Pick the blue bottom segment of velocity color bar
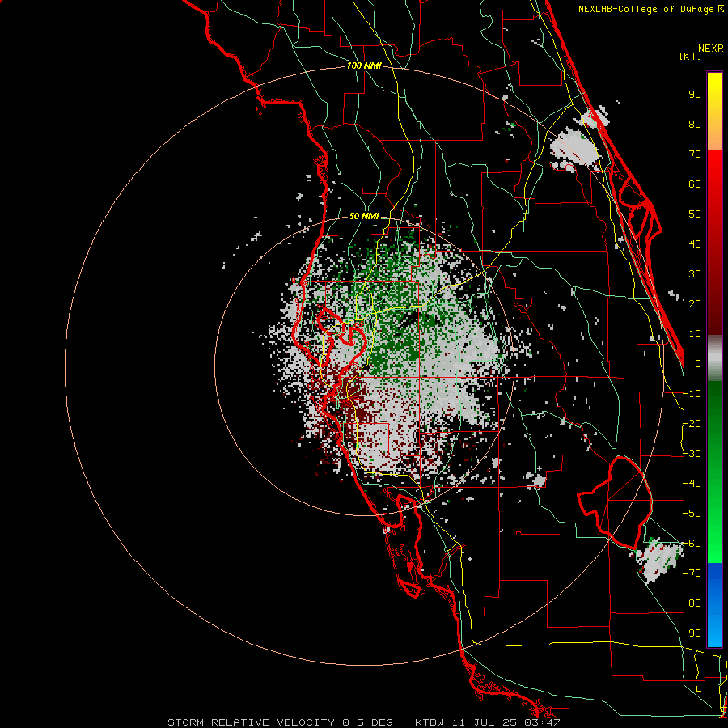The height and width of the screenshot is (728, 728). (714, 604)
